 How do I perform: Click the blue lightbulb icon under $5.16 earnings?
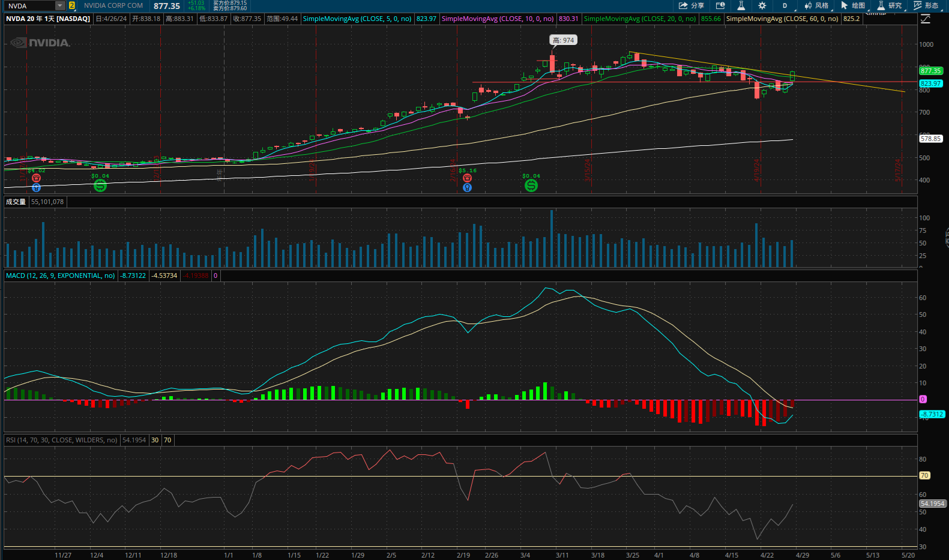(468, 188)
